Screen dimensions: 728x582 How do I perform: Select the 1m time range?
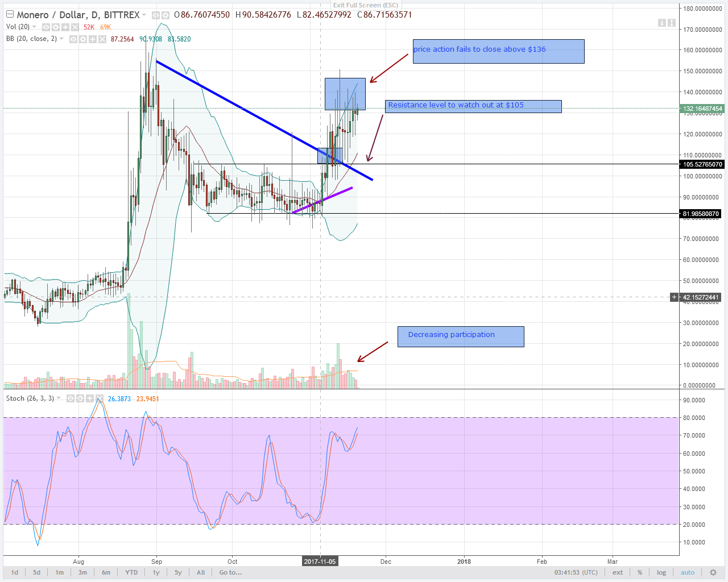[60, 572]
